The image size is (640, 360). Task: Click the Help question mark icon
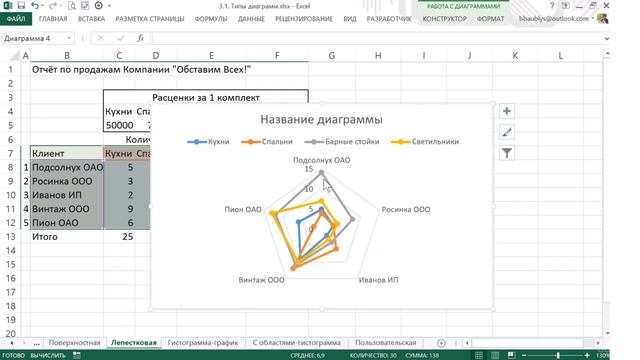pyautogui.click(x=552, y=6)
